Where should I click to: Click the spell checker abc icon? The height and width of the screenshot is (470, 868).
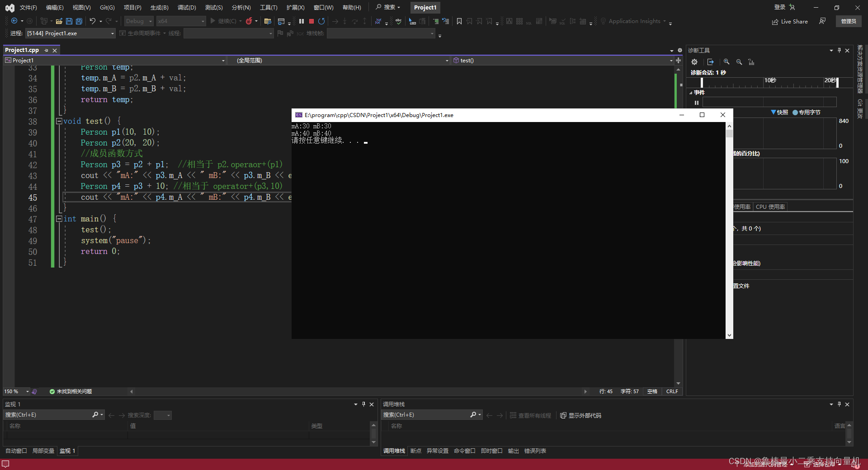coord(398,21)
